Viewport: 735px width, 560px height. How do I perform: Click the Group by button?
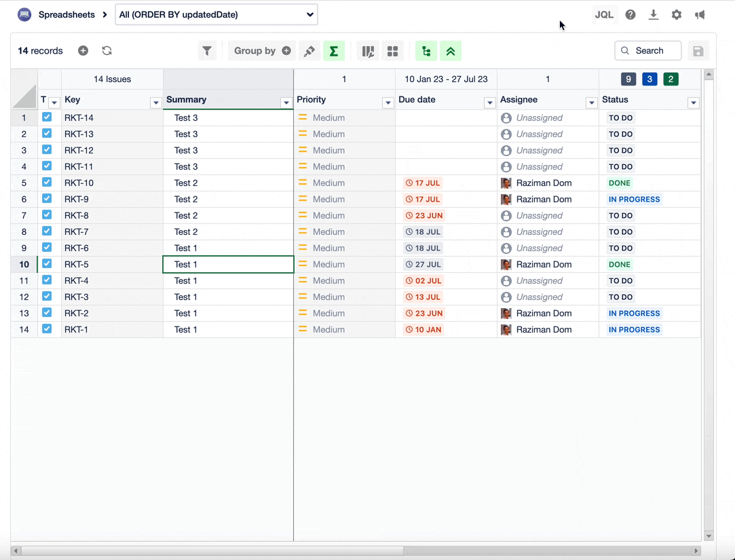tap(255, 51)
